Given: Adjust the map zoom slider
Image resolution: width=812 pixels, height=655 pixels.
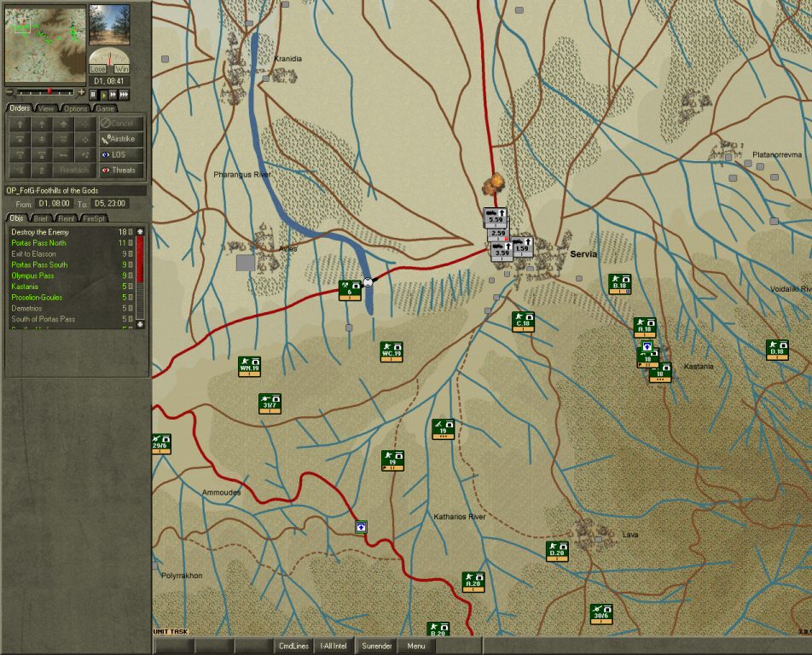Looking at the screenshot, I should (x=45, y=92).
